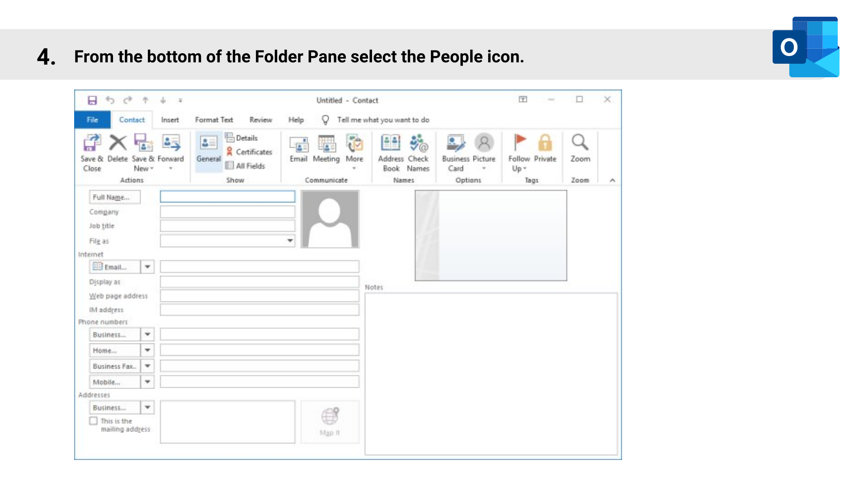Click the Save & Close icon
This screenshot has width=868, height=488.
pos(92,143)
